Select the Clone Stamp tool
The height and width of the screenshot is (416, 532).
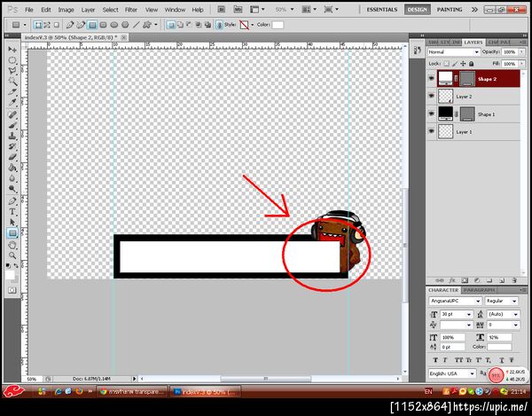pos(12,136)
